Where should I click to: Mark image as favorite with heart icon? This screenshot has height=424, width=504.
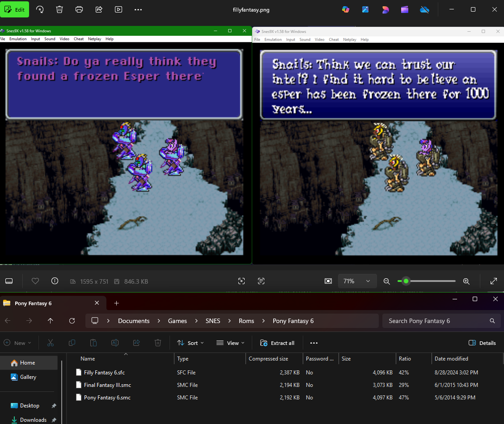[35, 281]
